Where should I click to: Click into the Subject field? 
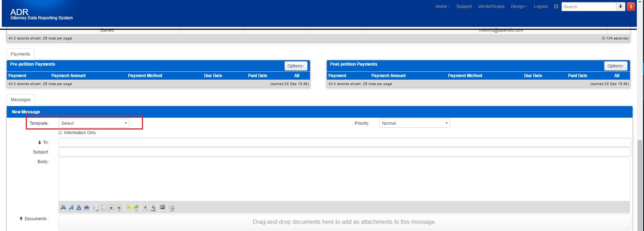(x=344, y=152)
